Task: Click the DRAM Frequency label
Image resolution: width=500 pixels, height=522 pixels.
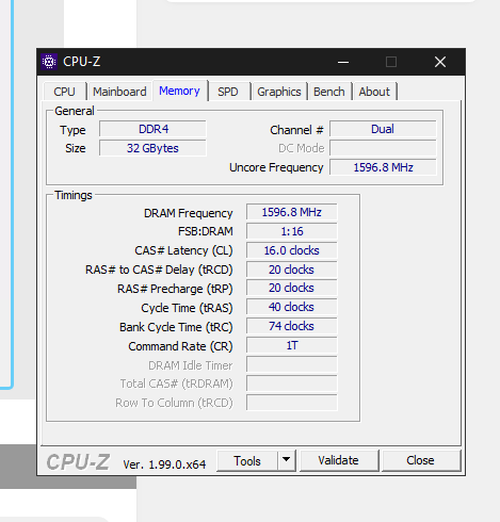Action: [188, 213]
